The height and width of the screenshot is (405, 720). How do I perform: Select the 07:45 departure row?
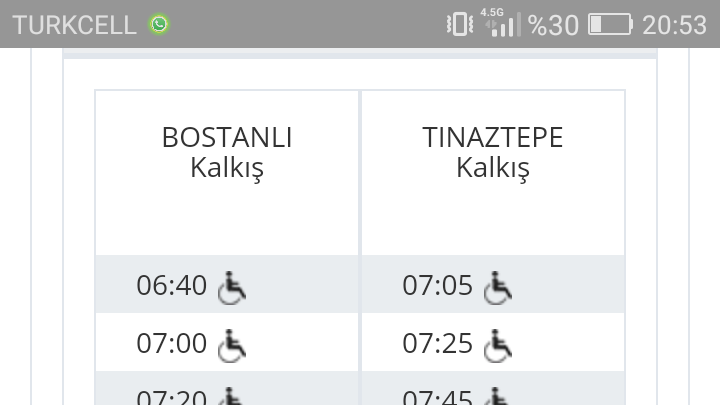point(493,388)
